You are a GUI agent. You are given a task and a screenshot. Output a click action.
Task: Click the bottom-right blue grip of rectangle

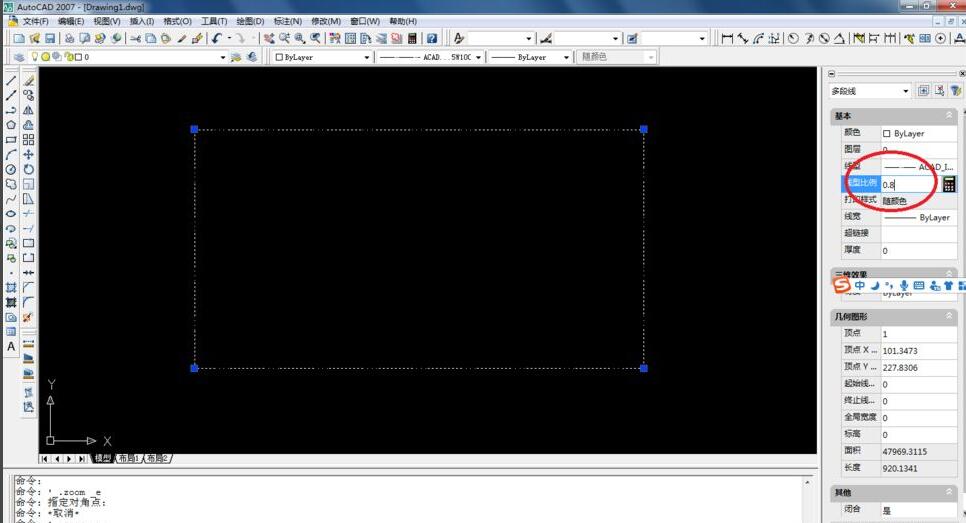tap(644, 368)
